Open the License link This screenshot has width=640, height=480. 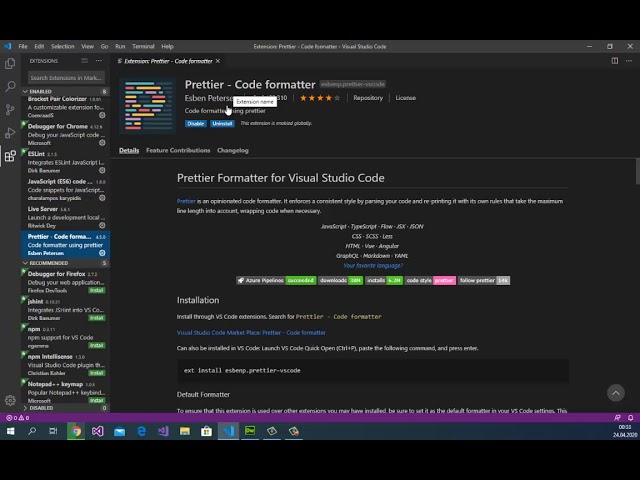[405, 98]
